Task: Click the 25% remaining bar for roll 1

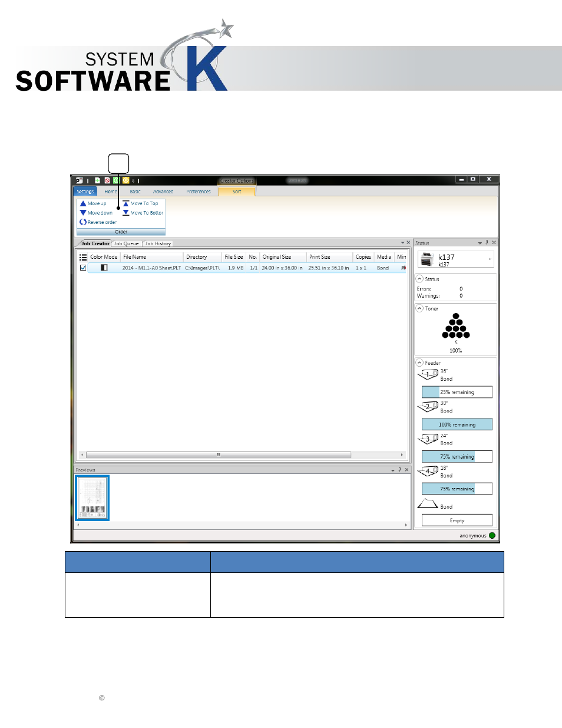Action: [457, 392]
